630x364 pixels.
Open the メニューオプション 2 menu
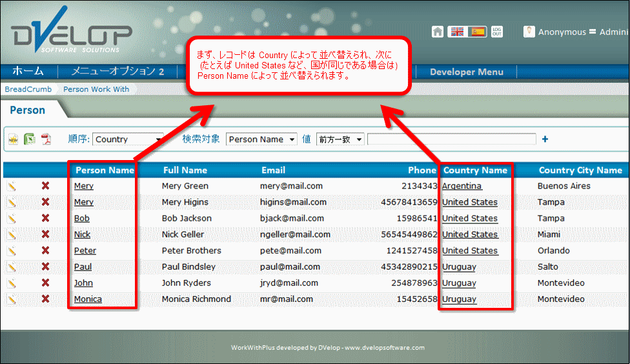pos(117,72)
